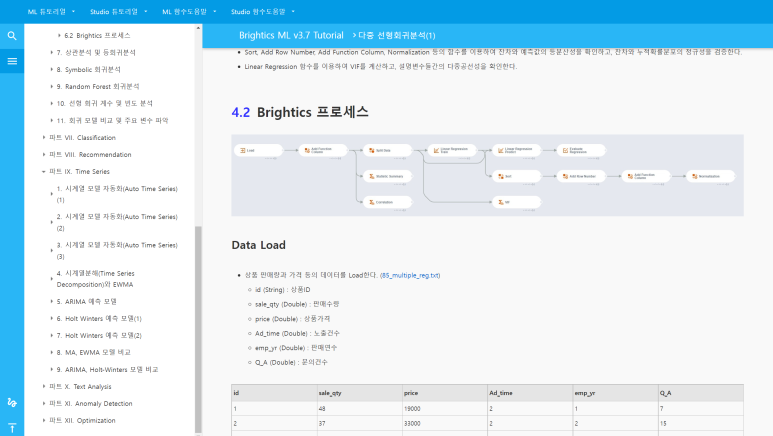
Task: Expand the 파트 VIII. Recommendation arrow
Action: pyautogui.click(x=43, y=154)
